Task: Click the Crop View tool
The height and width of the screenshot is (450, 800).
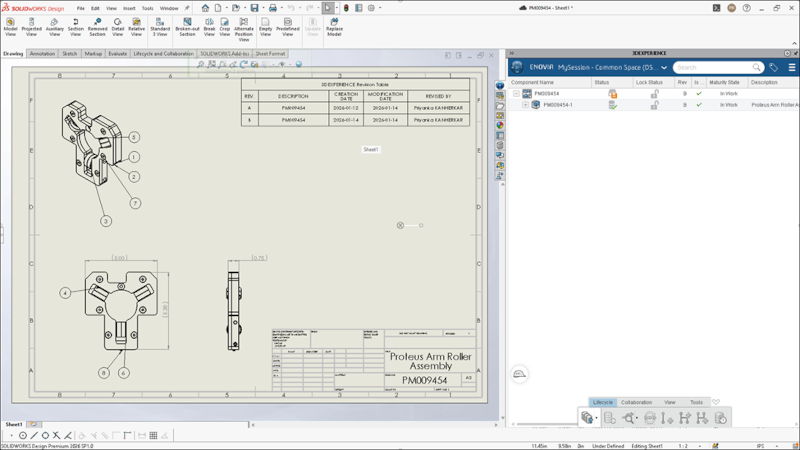Action: click(x=224, y=24)
